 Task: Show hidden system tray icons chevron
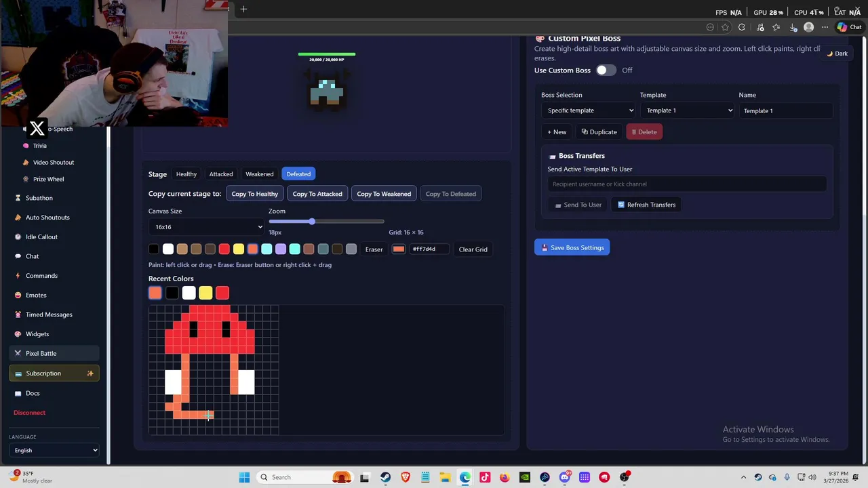[x=744, y=477]
